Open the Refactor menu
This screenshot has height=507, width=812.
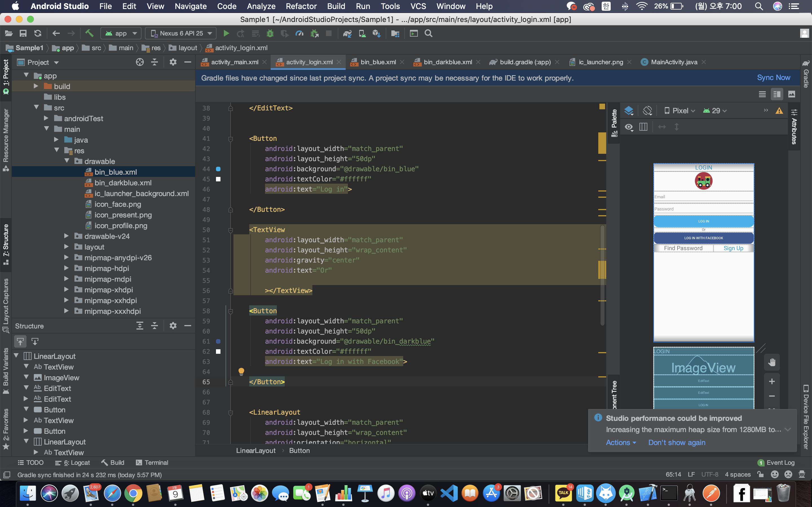pos(301,6)
